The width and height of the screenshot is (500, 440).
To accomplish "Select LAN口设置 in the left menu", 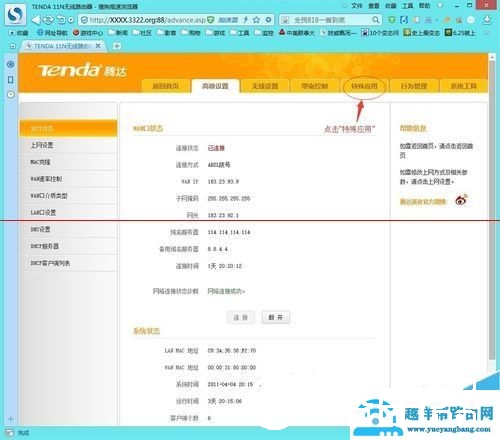I will pyautogui.click(x=69, y=212).
